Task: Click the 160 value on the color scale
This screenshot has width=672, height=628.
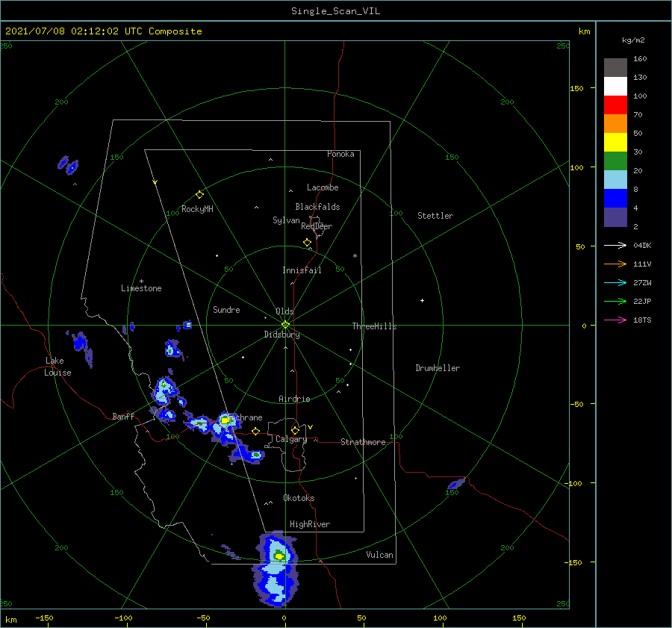Action: tap(640, 59)
